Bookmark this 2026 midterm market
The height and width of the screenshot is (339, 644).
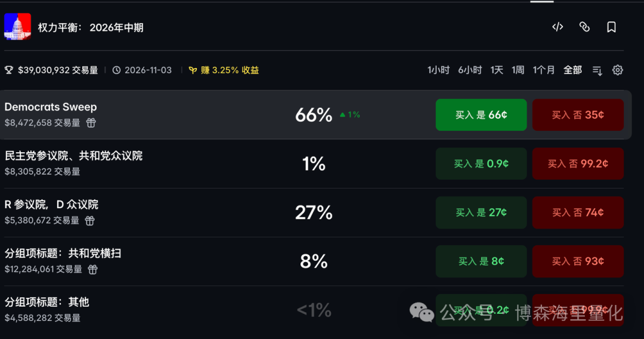click(612, 27)
